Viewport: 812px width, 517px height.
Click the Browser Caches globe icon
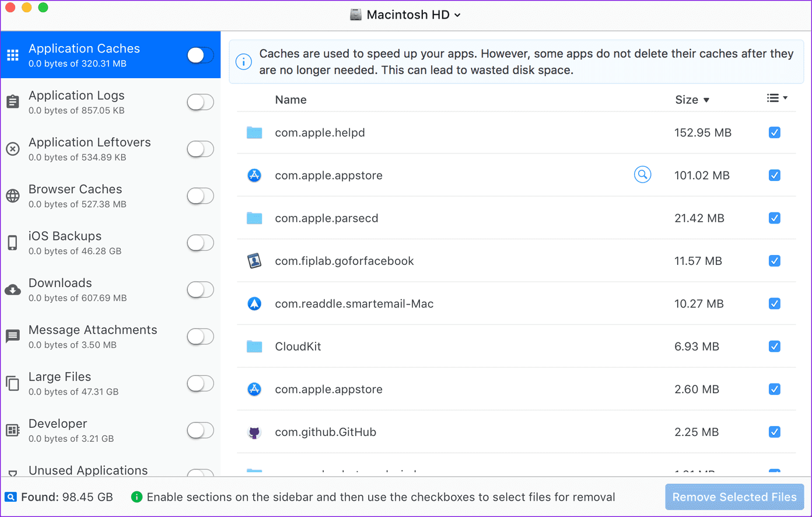click(x=13, y=195)
